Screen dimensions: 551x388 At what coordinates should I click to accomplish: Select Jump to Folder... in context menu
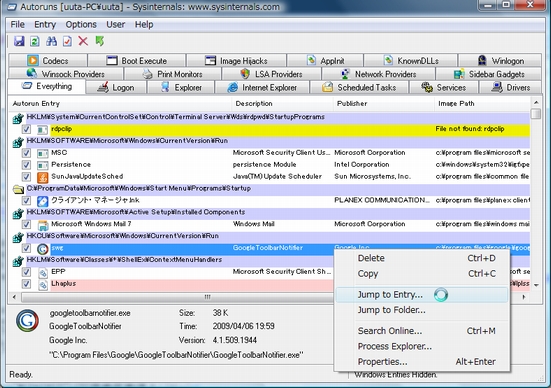tap(422, 310)
